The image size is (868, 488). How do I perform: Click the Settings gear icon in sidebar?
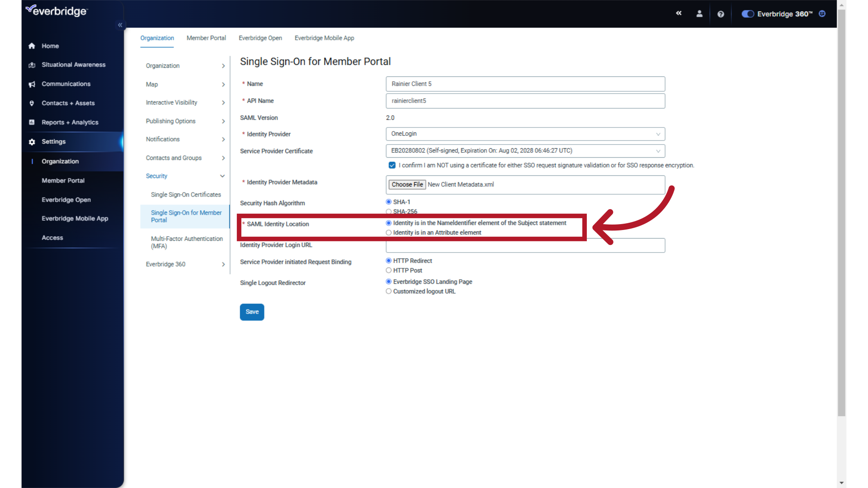(32, 141)
